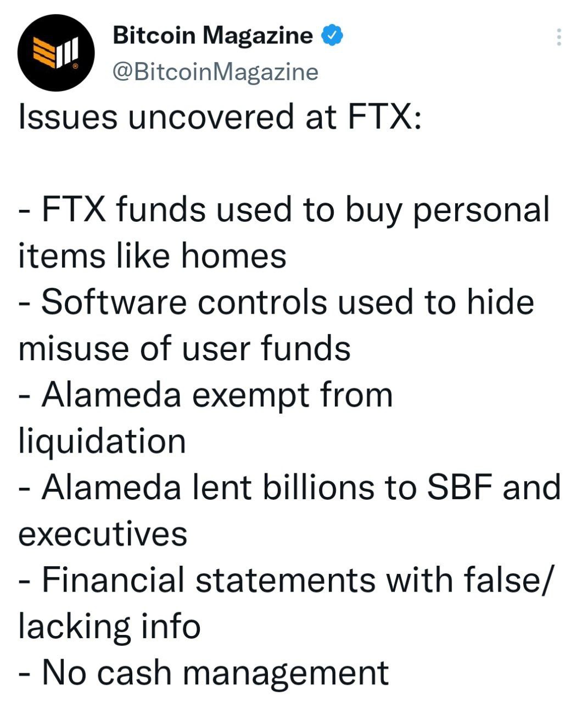This screenshot has height=703, width=588.
Task: Click the 'Issues uncovered at FTX:' heading line
Action: click(x=220, y=117)
